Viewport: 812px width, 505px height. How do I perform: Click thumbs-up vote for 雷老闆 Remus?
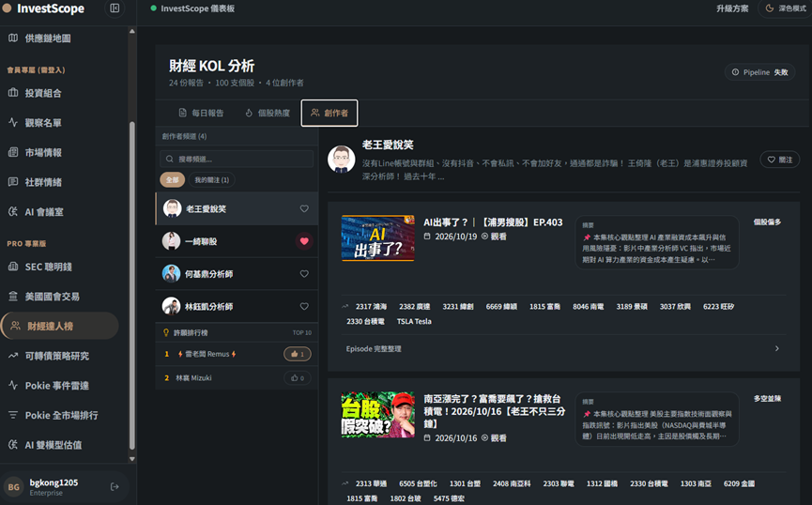click(298, 354)
